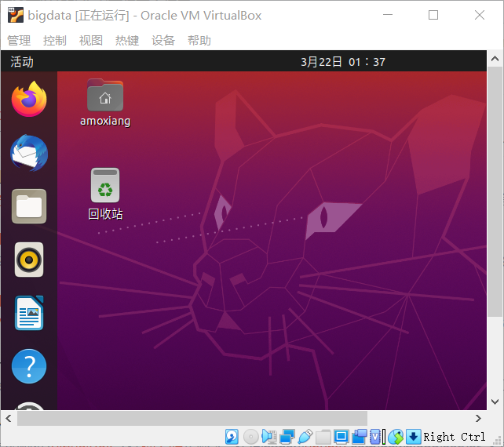Viewport: 504px width, 447px height.
Task: Open the 热键 menu
Action: tap(127, 41)
